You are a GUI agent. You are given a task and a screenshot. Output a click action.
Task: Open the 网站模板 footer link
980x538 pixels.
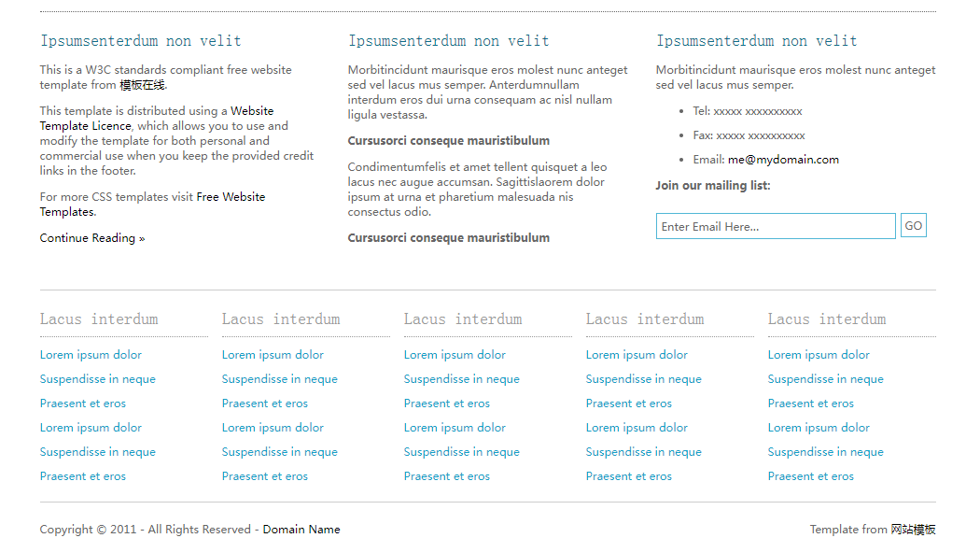[913, 530]
